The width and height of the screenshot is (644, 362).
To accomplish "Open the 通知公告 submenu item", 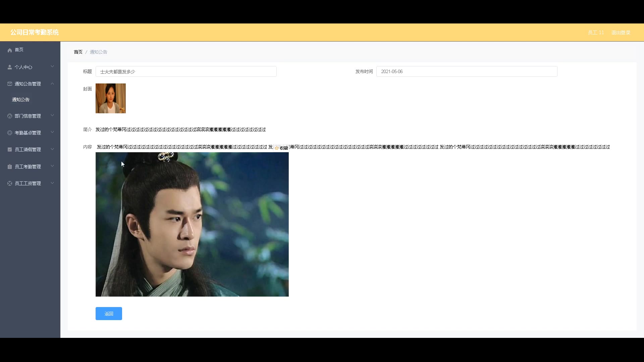I will [21, 100].
